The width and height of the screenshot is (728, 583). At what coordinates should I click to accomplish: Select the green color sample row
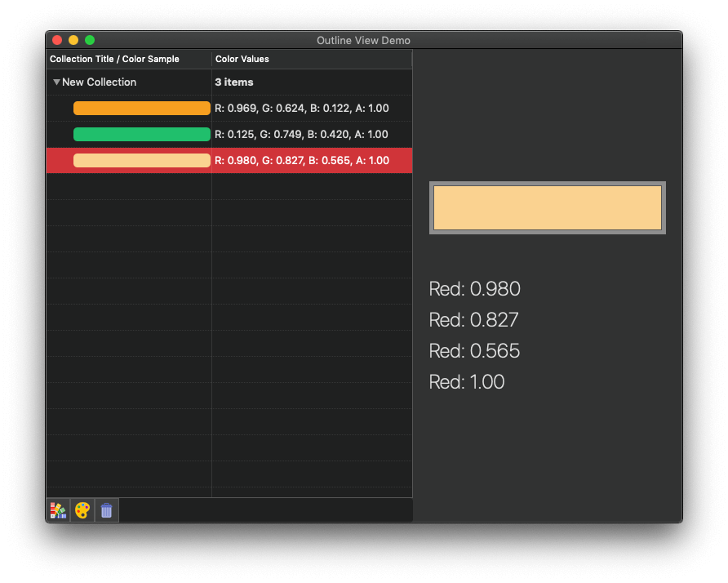tap(141, 135)
